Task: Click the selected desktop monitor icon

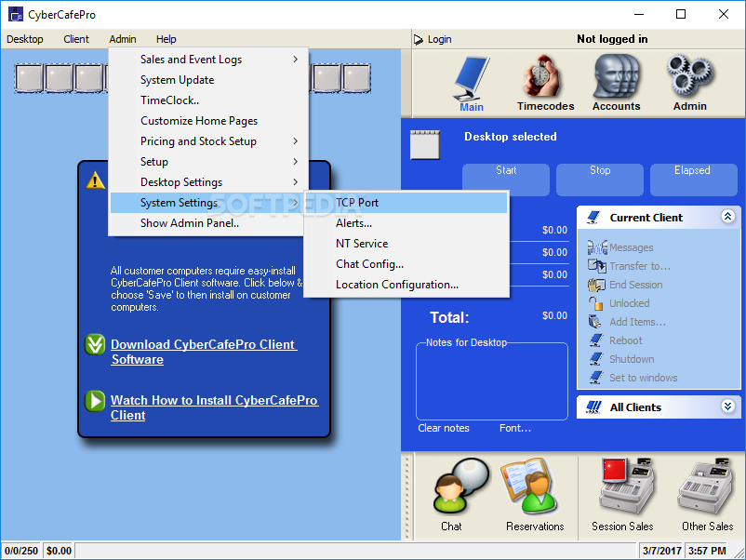Action: pos(425,145)
